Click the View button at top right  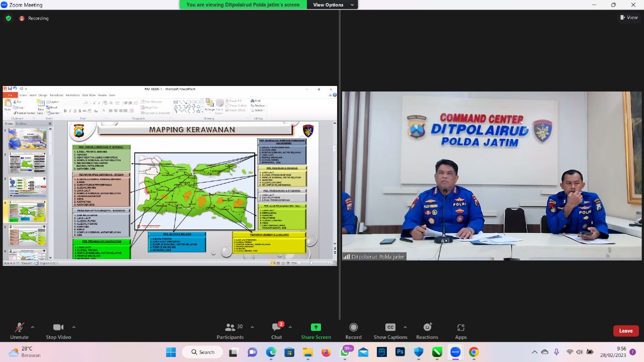coord(629,18)
